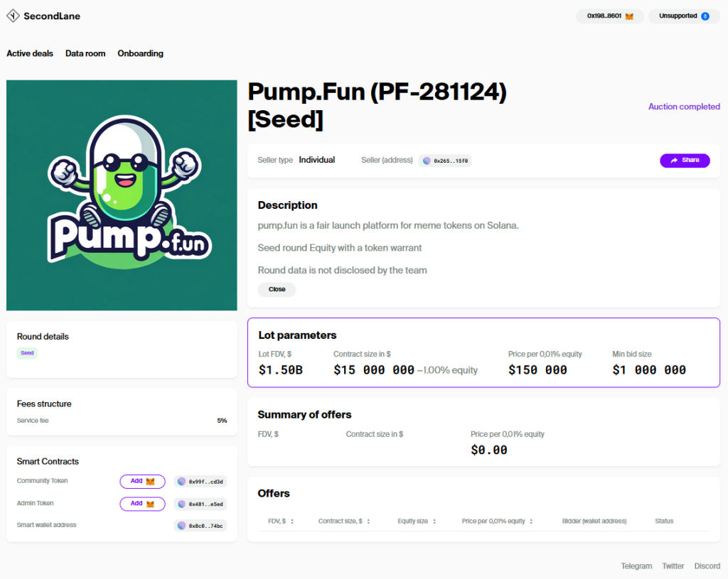The height and width of the screenshot is (579, 728).
Task: Add Community Token to MetaMask
Action: pos(142,482)
